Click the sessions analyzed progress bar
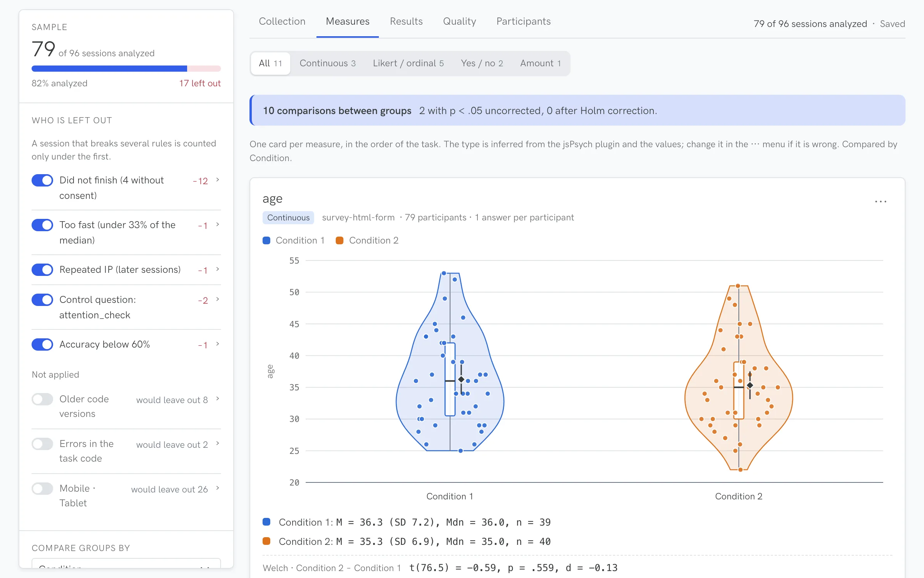Image resolution: width=924 pixels, height=578 pixels. pos(126,69)
